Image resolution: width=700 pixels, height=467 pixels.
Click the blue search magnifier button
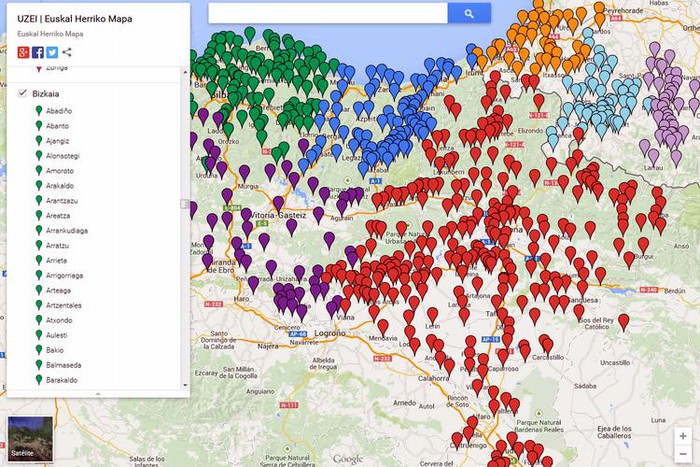coord(469,13)
